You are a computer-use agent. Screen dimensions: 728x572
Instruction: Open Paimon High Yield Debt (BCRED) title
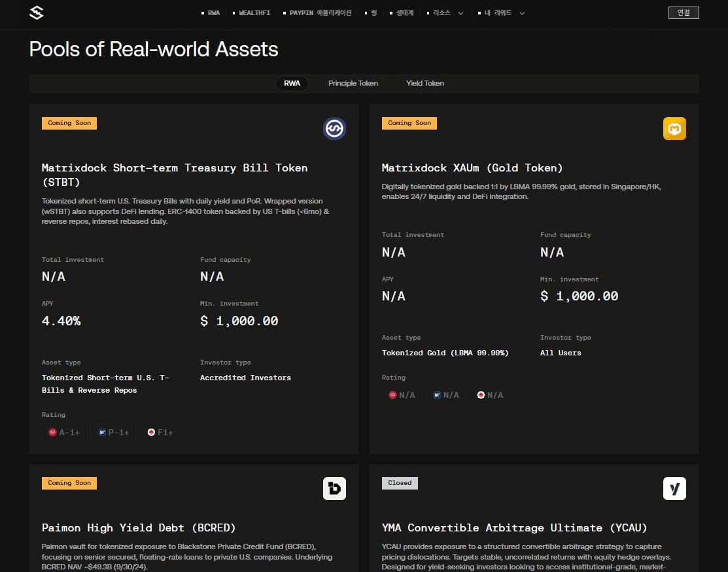tap(139, 528)
